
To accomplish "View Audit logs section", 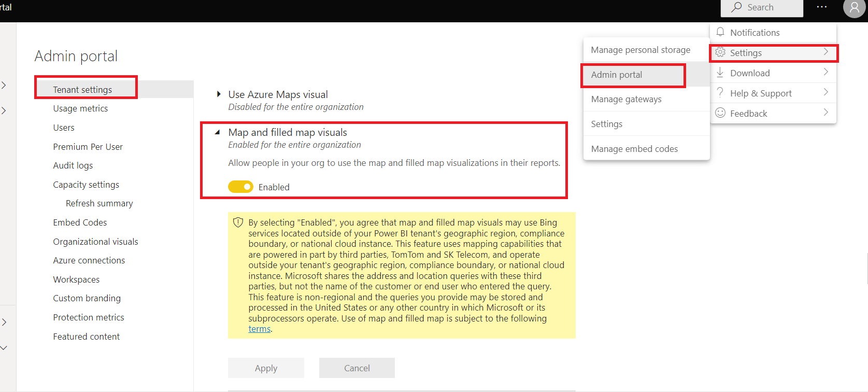I will [x=73, y=165].
